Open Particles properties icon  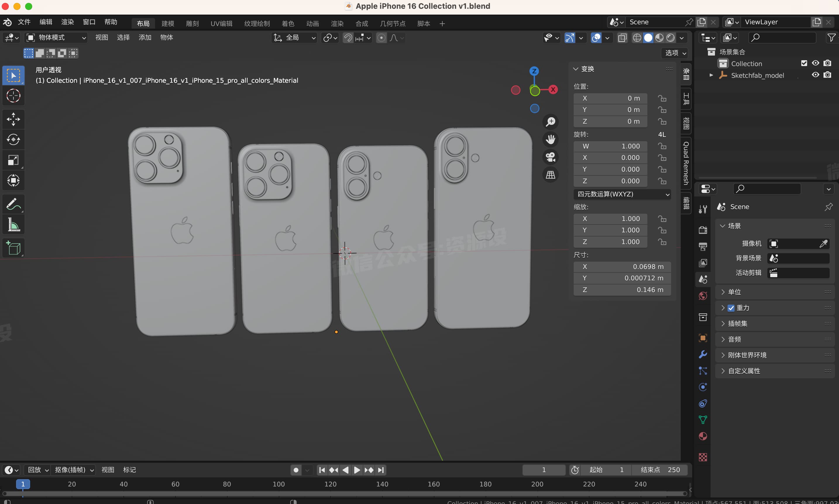(x=703, y=370)
